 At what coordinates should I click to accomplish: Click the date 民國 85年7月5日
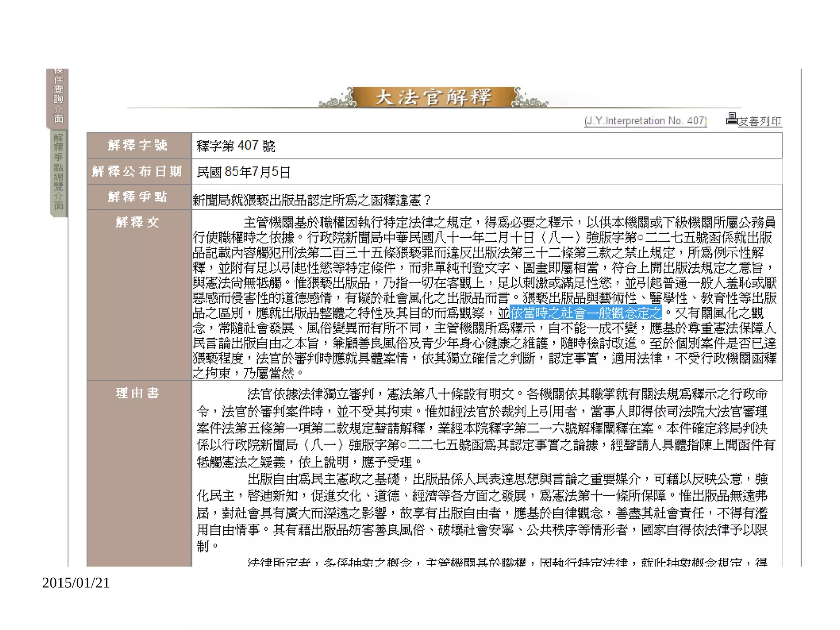pos(243,172)
